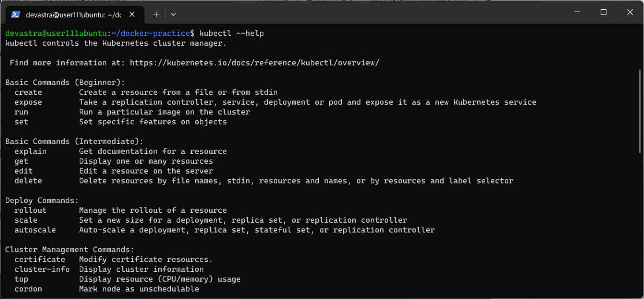Open the new tab profile dropdown chevron
This screenshot has height=299, width=644.
coord(173,14)
